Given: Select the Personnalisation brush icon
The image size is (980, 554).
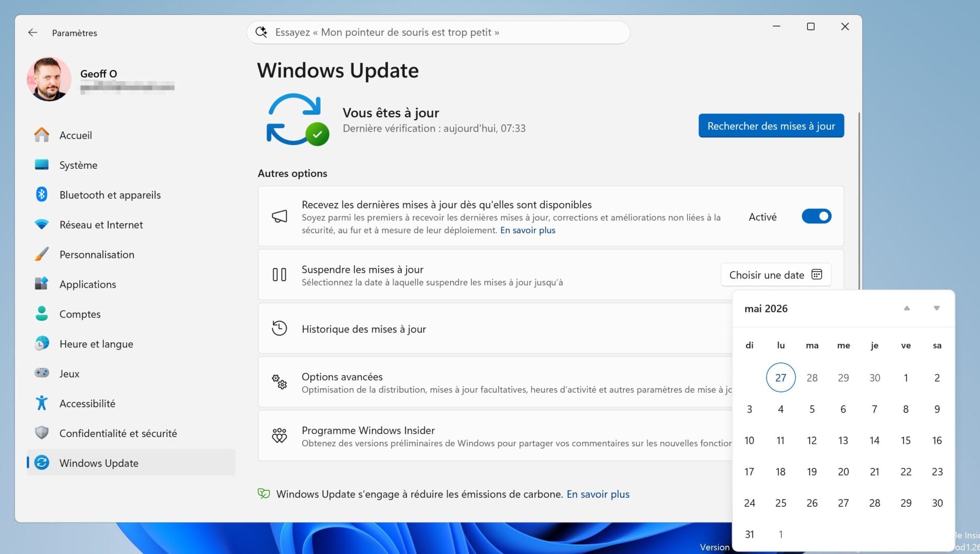Looking at the screenshot, I should (41, 254).
